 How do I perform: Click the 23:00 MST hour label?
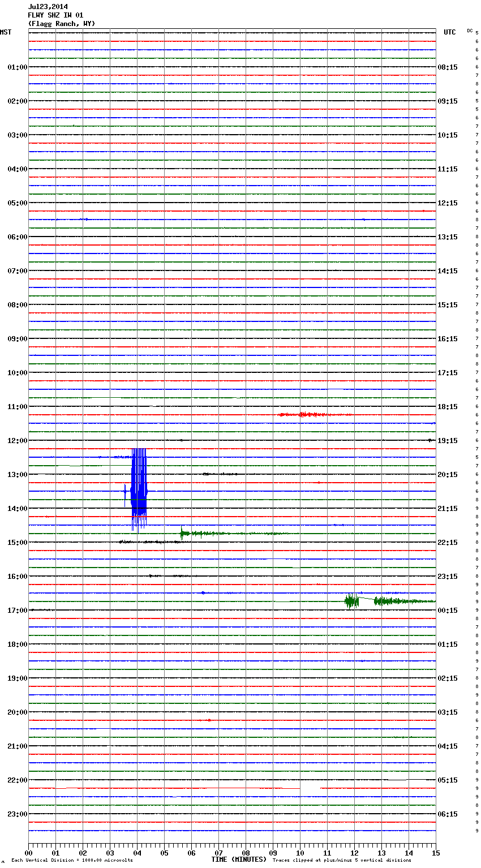(x=18, y=814)
